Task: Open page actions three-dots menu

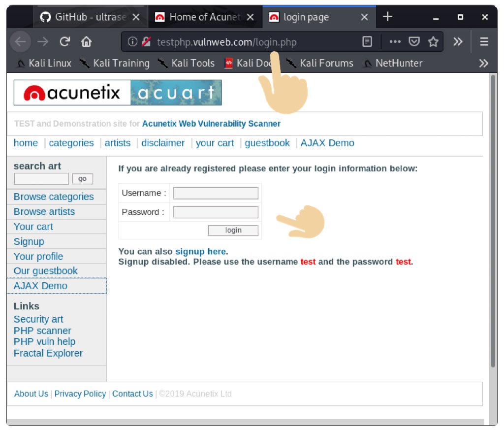Action: click(395, 41)
